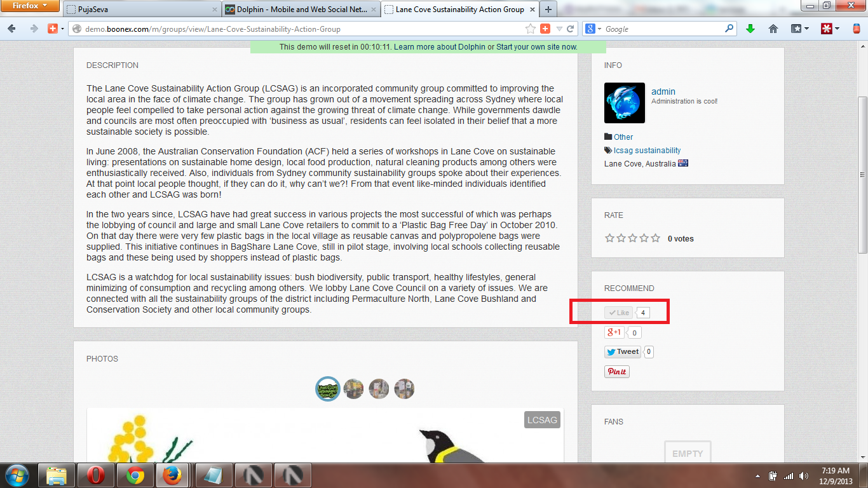Go forward using the browser forward arrow
The image size is (868, 488).
pos(34,29)
